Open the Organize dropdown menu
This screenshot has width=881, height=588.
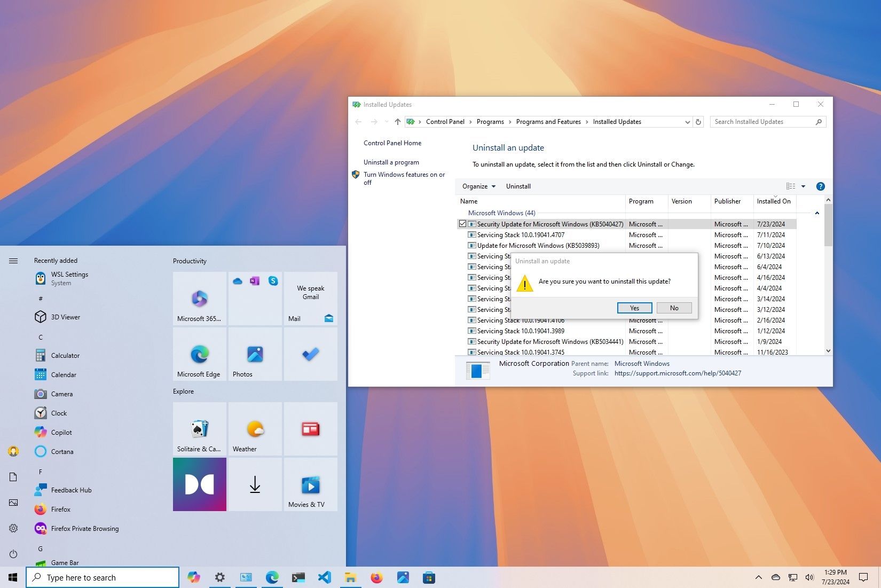coord(478,186)
